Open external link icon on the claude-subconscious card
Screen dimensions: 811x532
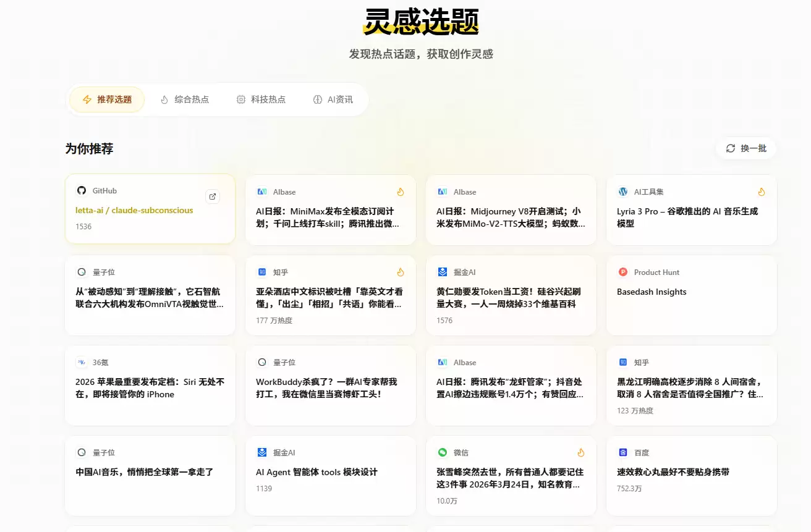tap(213, 196)
